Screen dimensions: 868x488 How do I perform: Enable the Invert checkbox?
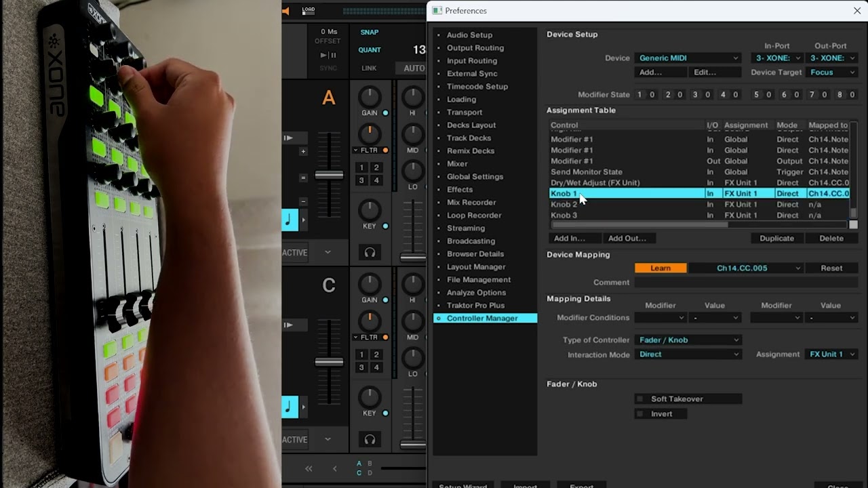(x=639, y=414)
